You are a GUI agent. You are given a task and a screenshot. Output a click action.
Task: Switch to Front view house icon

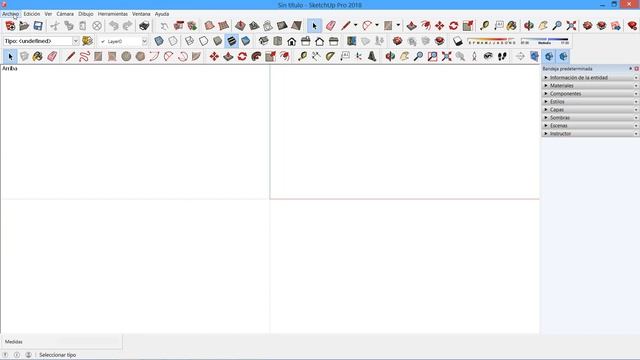(291, 41)
